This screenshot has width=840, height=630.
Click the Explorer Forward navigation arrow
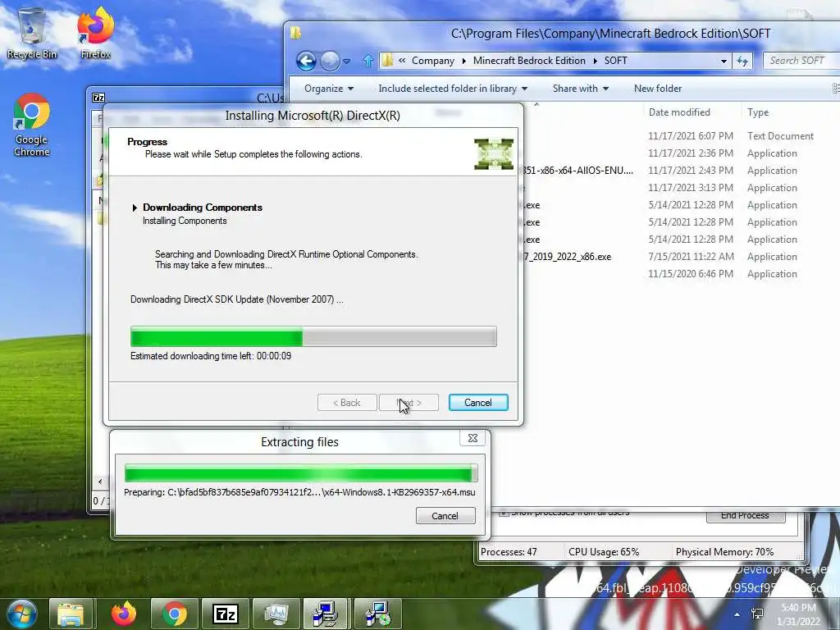(330, 61)
